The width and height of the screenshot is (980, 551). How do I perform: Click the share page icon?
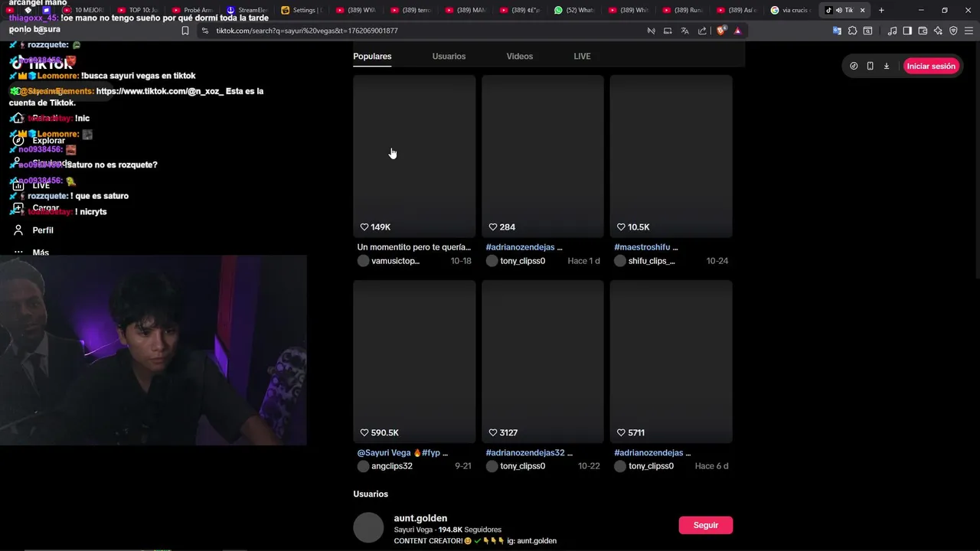point(702,31)
